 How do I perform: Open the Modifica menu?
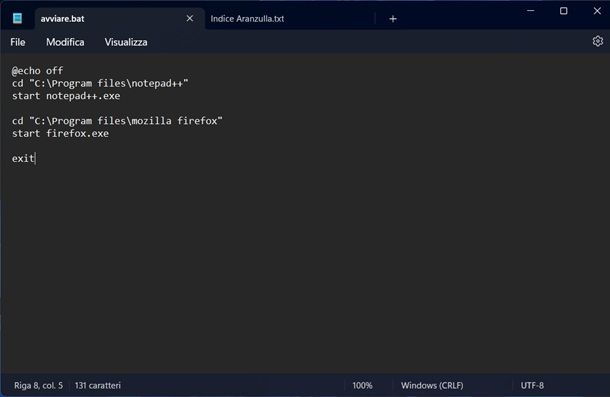(65, 42)
